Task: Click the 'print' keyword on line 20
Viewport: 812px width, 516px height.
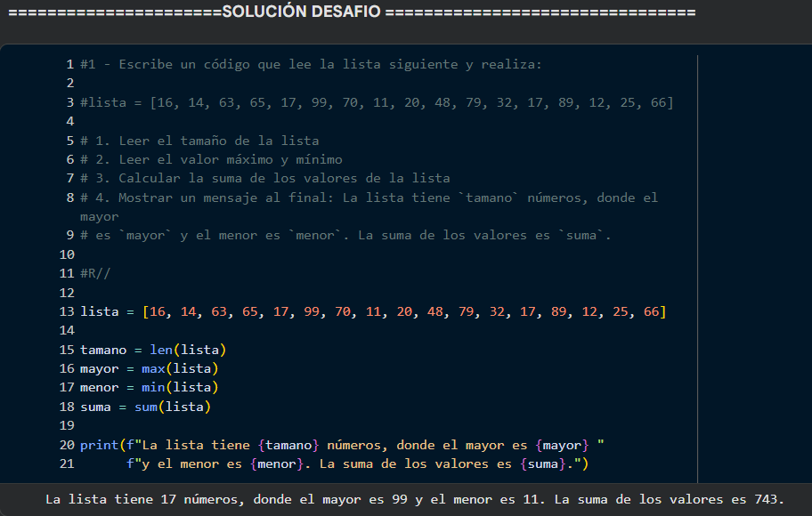Action: 100,445
